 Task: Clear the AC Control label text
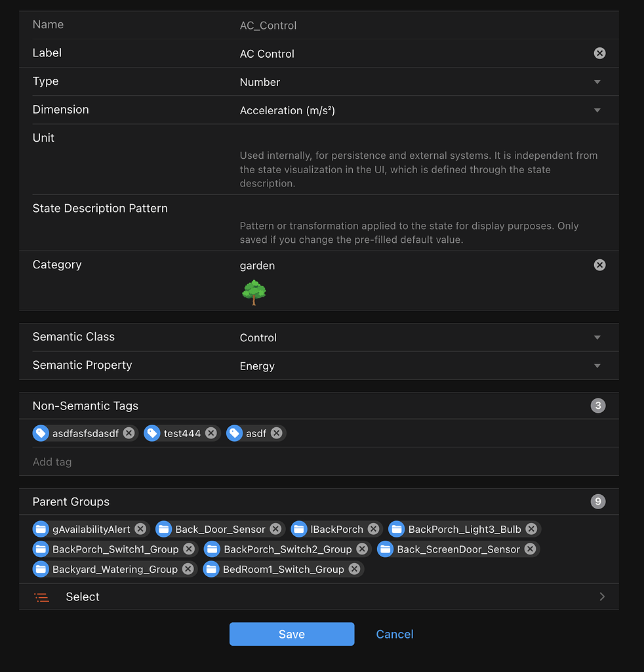[x=599, y=53]
